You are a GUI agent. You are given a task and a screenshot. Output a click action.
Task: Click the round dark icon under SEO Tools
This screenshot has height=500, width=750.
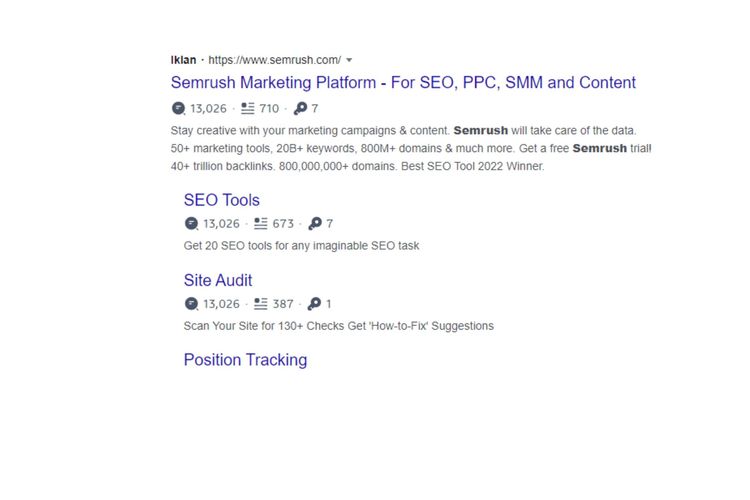(191, 224)
